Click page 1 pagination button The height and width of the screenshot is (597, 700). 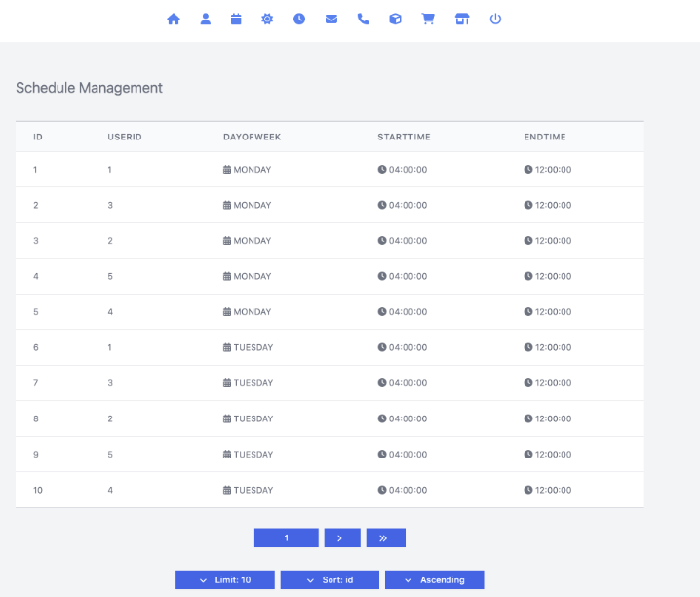(287, 537)
